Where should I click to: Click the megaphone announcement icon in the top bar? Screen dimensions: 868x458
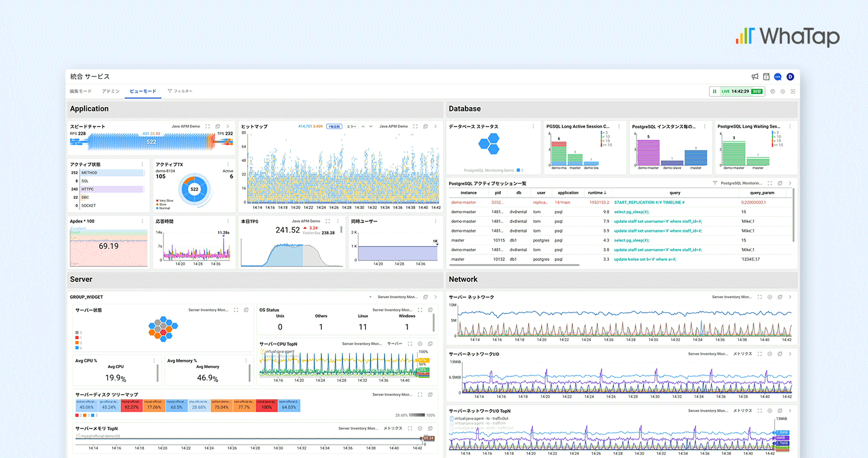click(755, 77)
